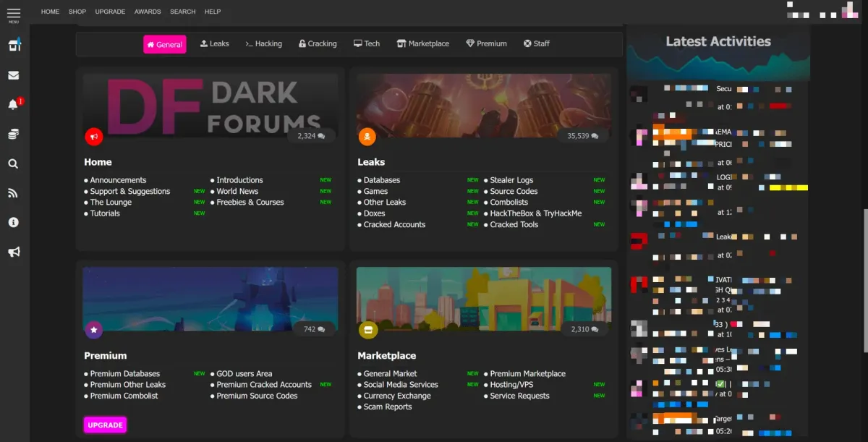Viewport: 868px width, 442px height.
Task: Select SHOP from the top menu bar
Action: point(77,12)
